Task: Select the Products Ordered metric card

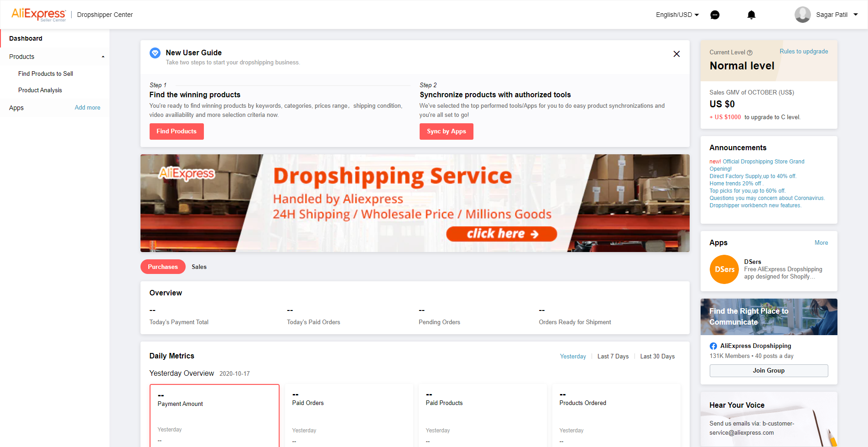Action: coord(616,415)
